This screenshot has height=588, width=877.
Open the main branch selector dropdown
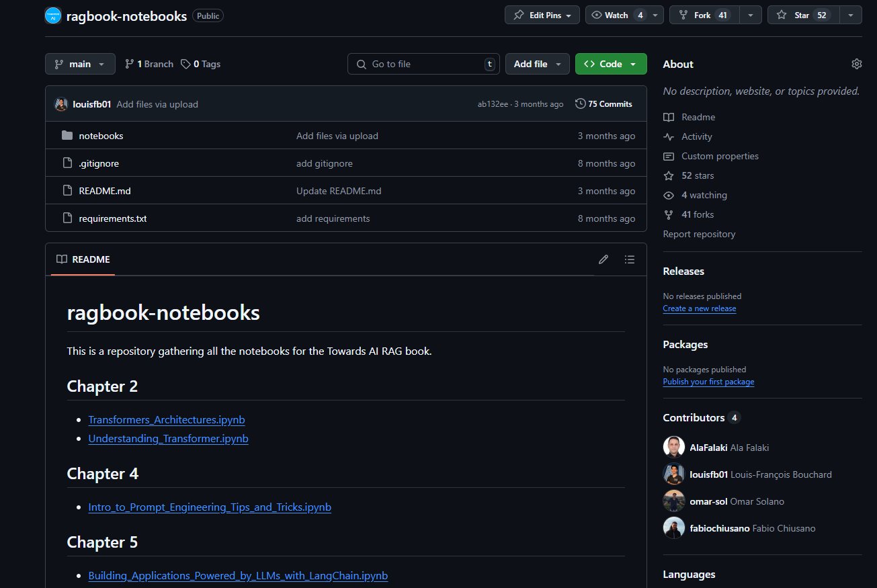tap(80, 64)
